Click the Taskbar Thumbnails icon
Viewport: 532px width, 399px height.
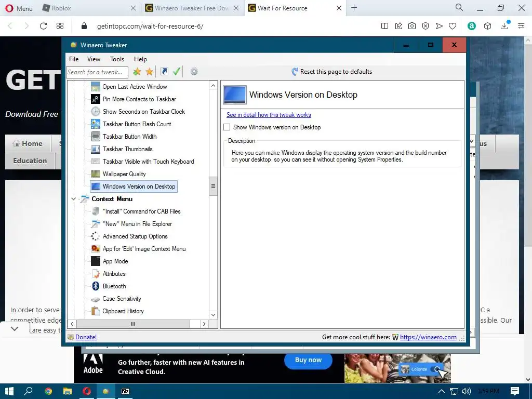tap(96, 149)
